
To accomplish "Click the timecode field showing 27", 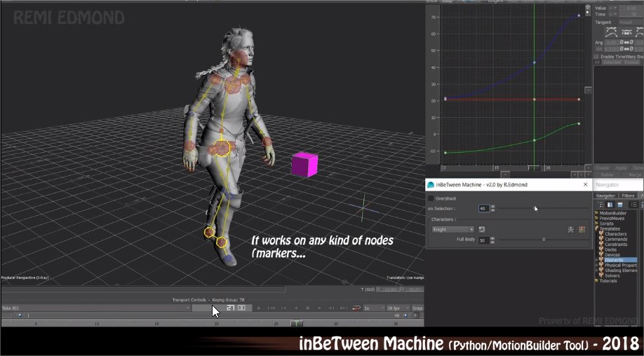I will pos(222,308).
